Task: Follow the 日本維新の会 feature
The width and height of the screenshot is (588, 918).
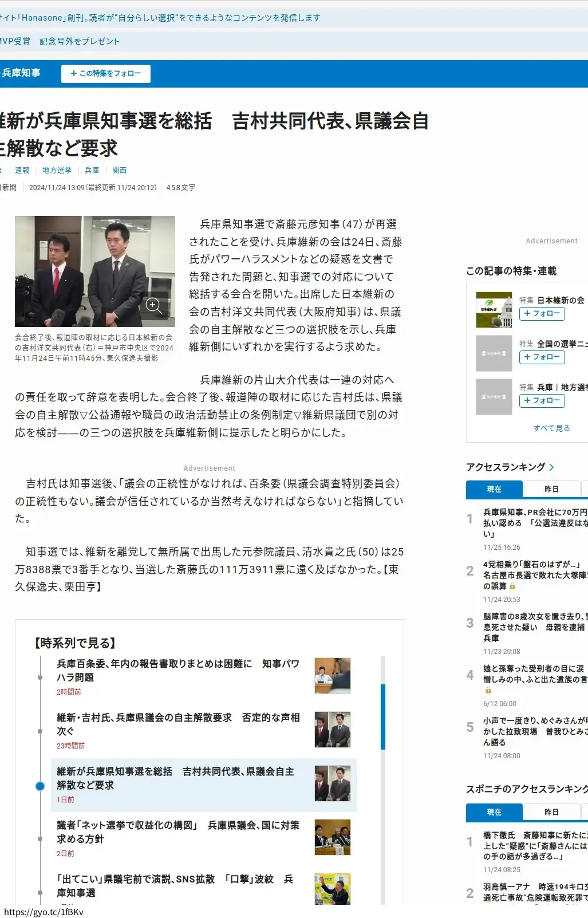Action: (x=542, y=314)
